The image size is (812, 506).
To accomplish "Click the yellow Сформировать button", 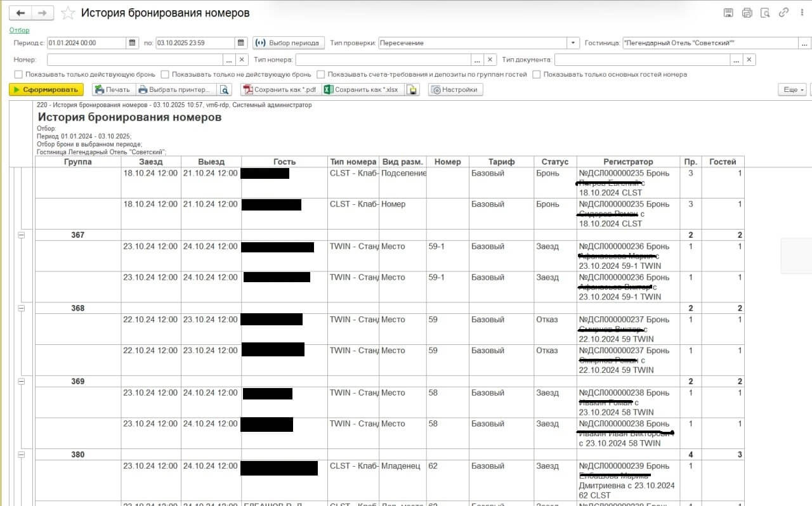I will pos(46,90).
